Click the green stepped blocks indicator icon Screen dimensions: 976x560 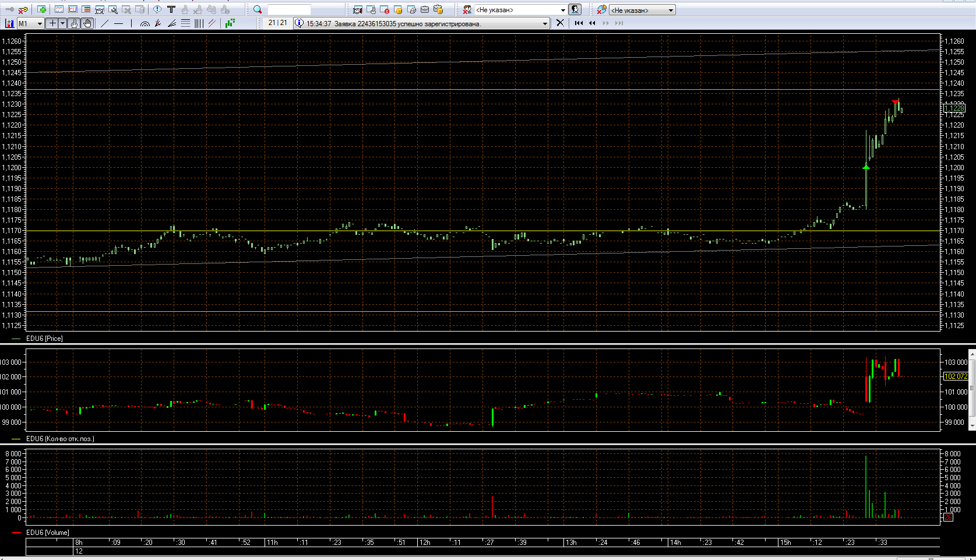coord(230,23)
